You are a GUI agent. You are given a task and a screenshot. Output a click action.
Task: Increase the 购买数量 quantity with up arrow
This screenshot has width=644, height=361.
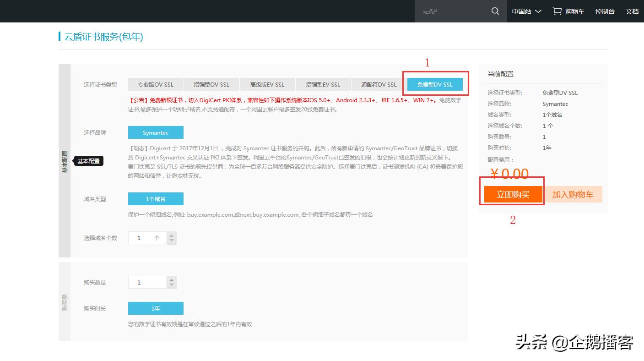pyautogui.click(x=171, y=279)
